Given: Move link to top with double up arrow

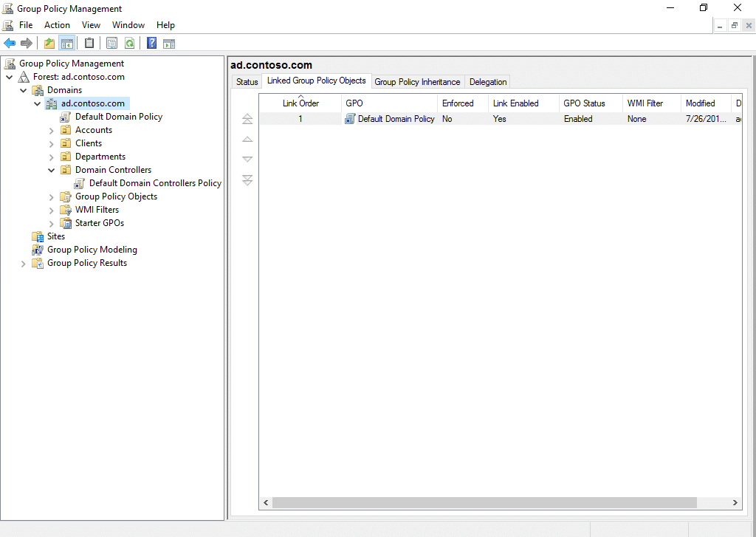Looking at the screenshot, I should coord(247,119).
